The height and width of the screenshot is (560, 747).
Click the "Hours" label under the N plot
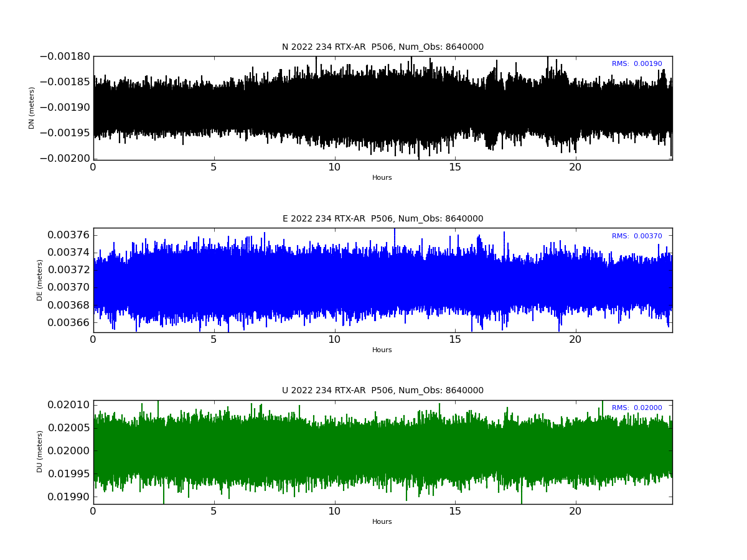coord(382,178)
